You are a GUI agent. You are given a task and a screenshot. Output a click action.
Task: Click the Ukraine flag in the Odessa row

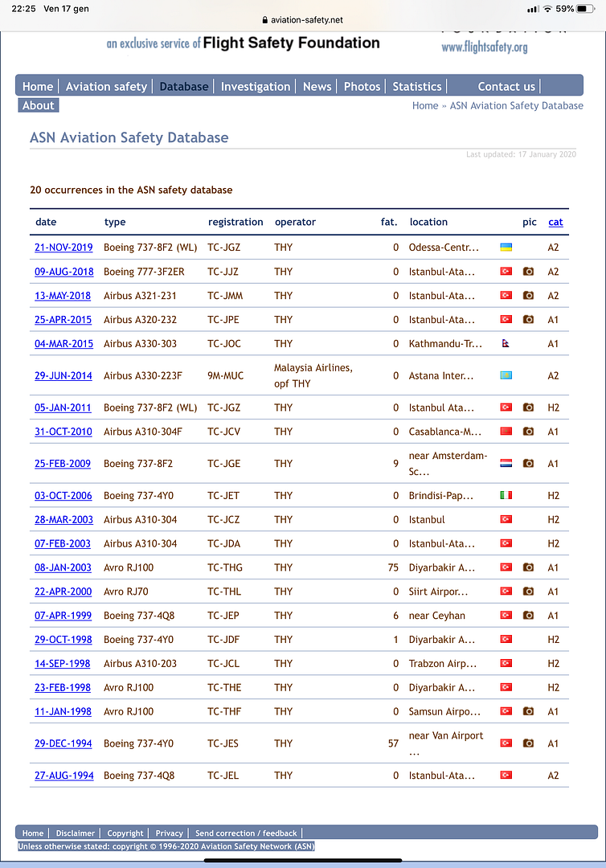[506, 247]
